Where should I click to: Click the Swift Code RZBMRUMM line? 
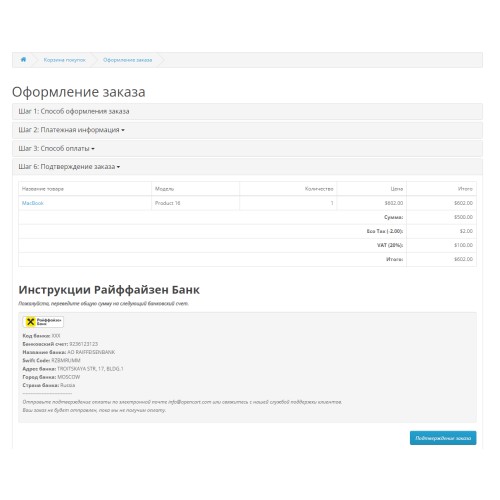[51, 360]
